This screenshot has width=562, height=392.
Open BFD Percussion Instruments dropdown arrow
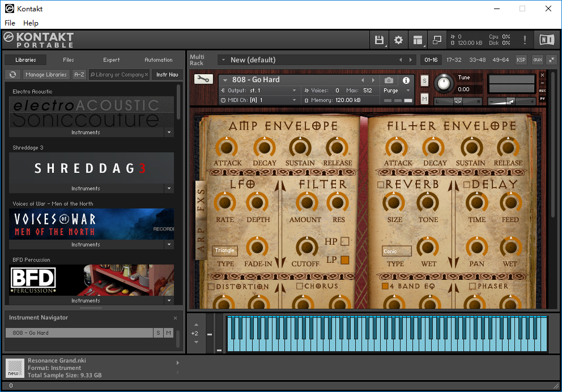169,301
